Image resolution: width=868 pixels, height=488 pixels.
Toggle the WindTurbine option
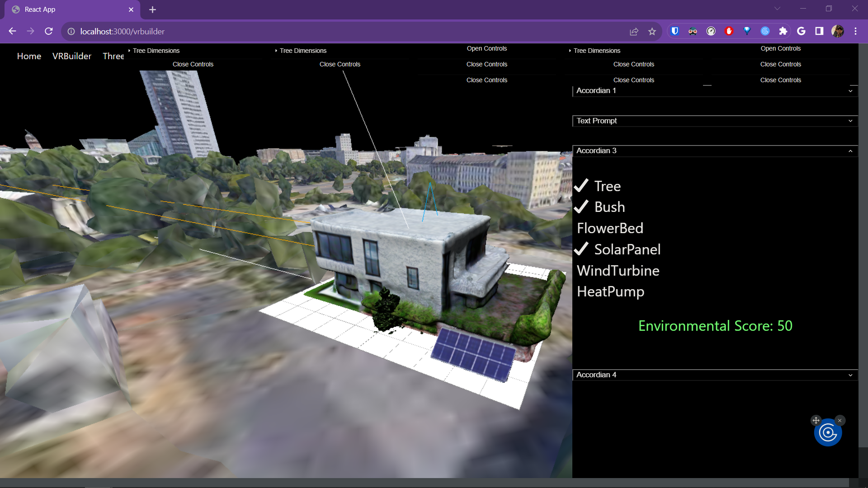click(618, 271)
